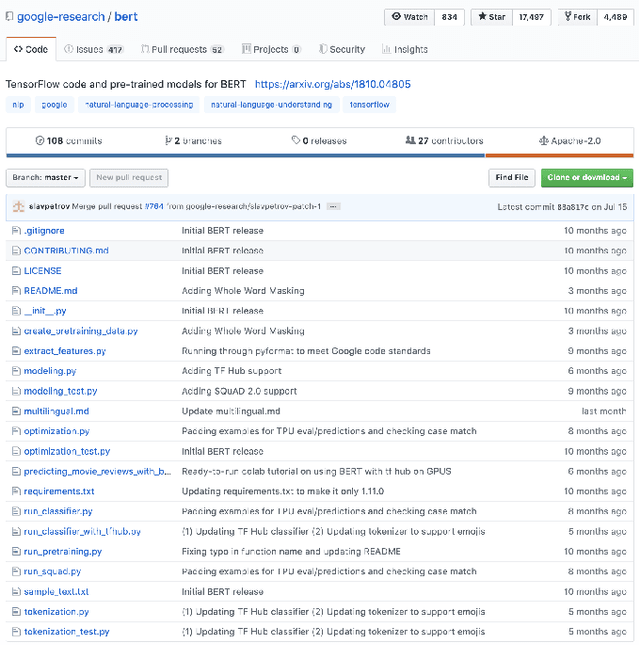This screenshot has width=640, height=646.
Task: Click the commits history icon
Action: tap(40, 141)
